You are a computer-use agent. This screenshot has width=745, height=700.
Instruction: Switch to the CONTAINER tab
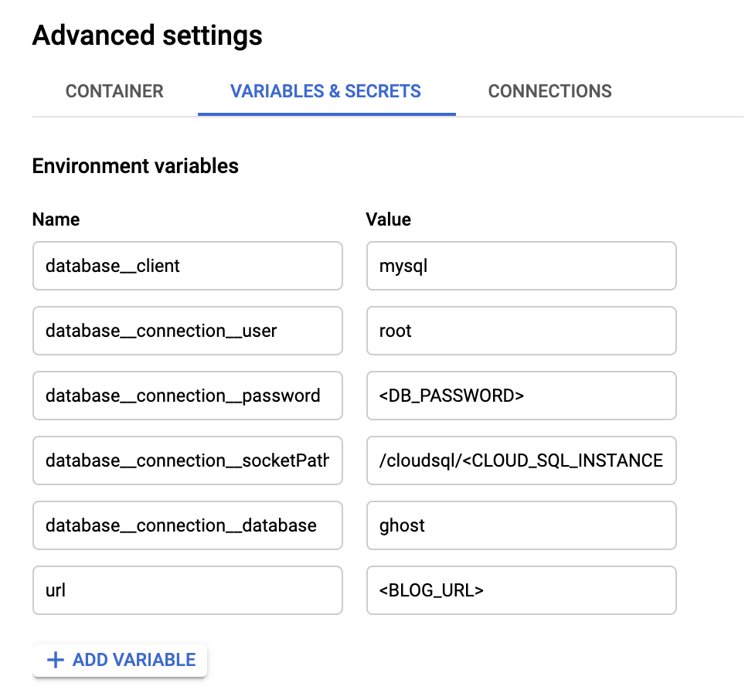tap(114, 91)
